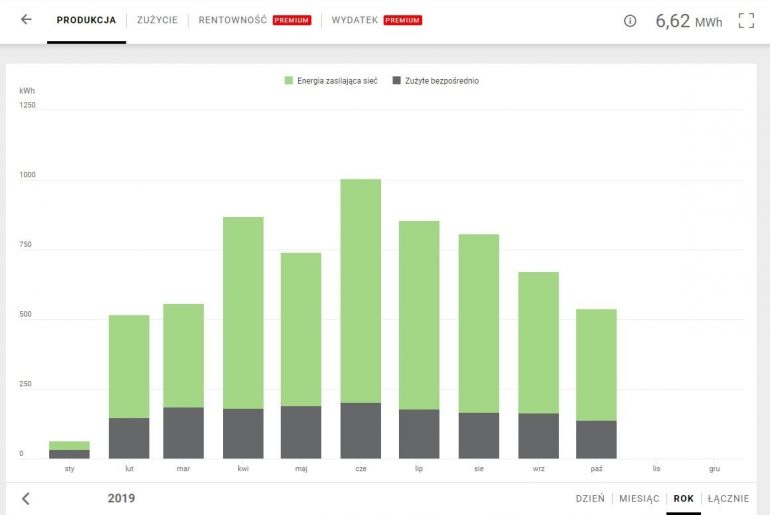Click the back arrow icon

click(26, 20)
